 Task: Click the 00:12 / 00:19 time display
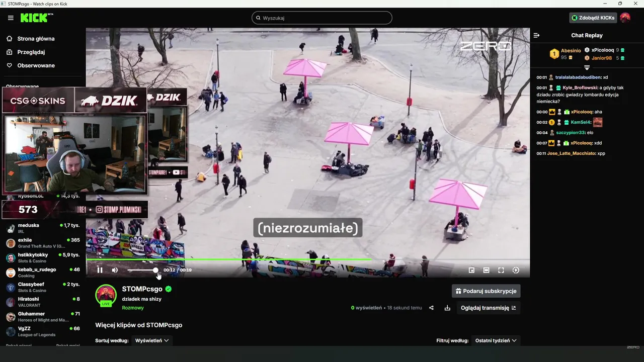point(178,270)
